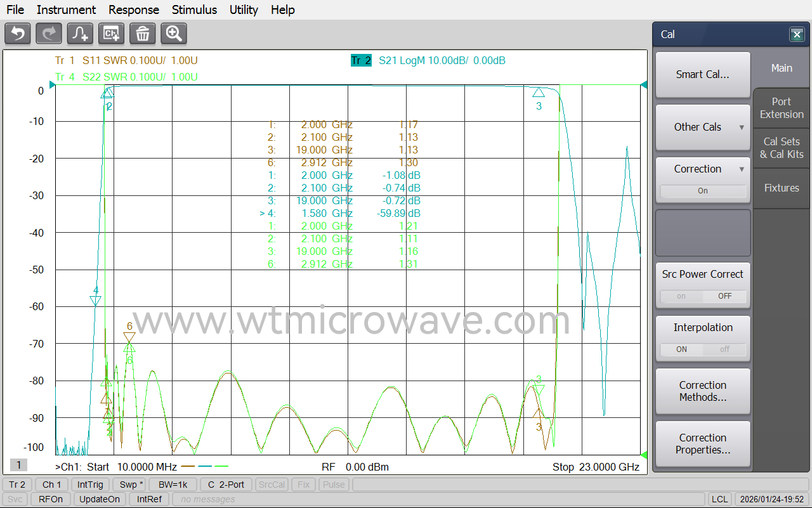Open the Stimulus menu
This screenshot has width=812, height=508.
tap(194, 10)
